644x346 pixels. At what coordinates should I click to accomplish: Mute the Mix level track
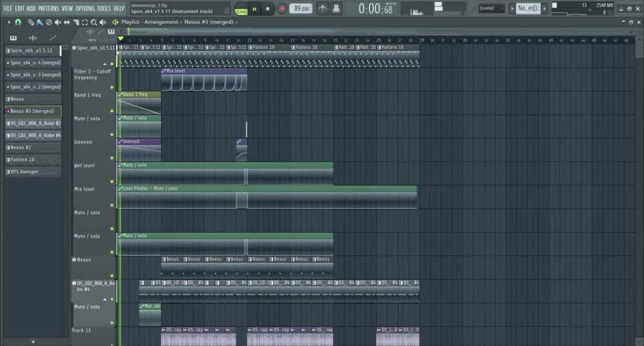click(111, 205)
